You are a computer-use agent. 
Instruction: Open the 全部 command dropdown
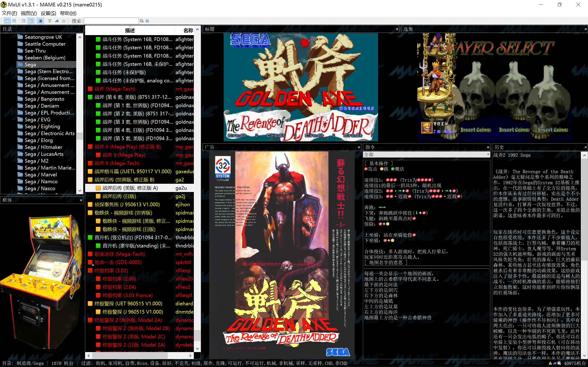[x=488, y=154]
